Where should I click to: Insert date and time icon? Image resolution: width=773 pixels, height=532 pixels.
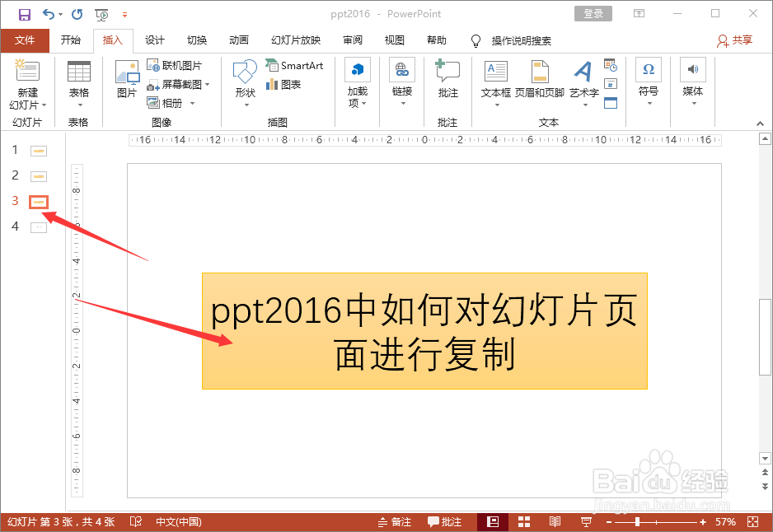click(611, 65)
